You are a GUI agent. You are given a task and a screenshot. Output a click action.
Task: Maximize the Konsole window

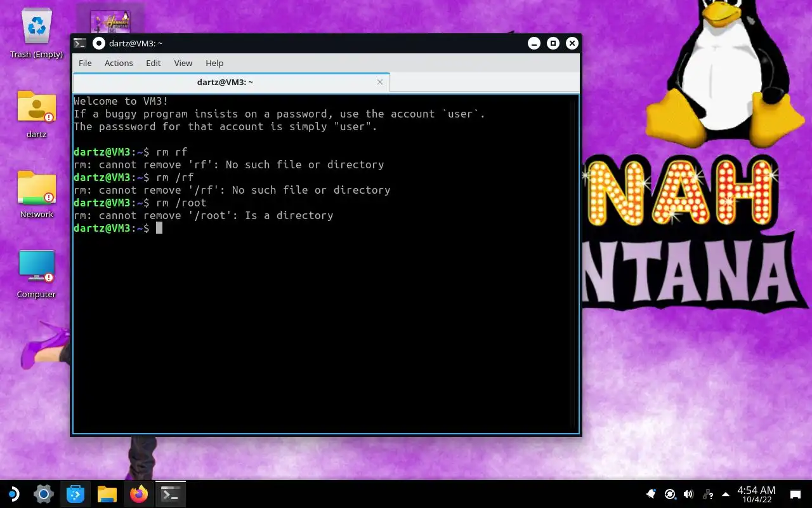pyautogui.click(x=553, y=43)
